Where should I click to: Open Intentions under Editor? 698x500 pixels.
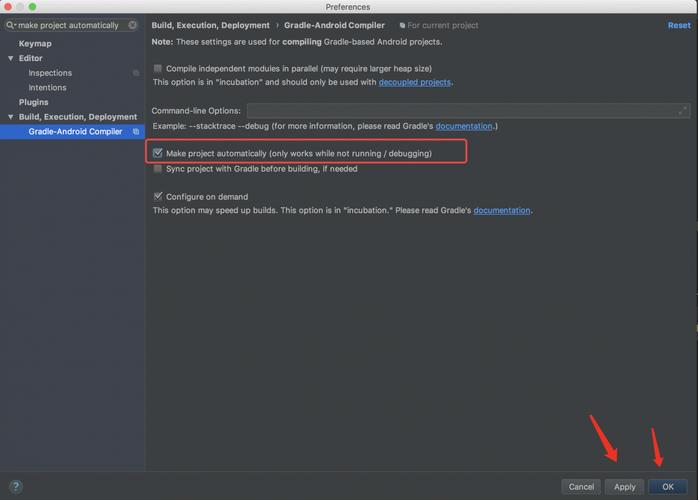pos(47,88)
